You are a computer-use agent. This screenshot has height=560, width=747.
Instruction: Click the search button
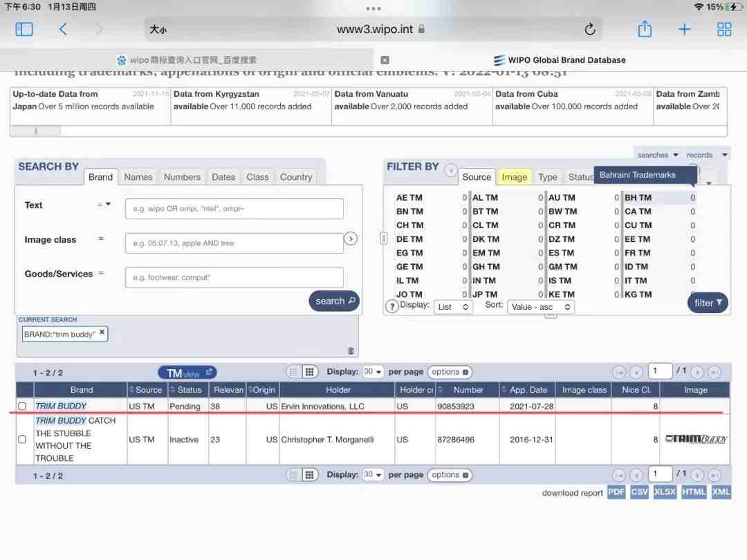(x=335, y=301)
